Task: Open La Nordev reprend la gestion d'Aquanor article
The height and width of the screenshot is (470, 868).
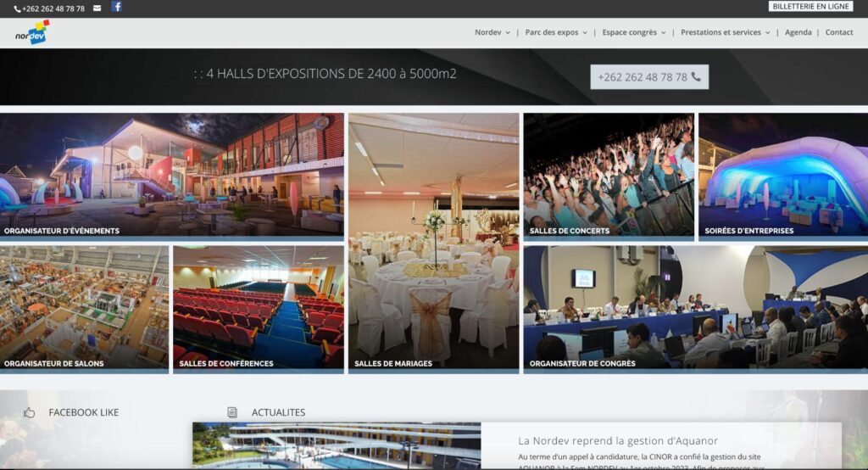Action: coord(618,441)
